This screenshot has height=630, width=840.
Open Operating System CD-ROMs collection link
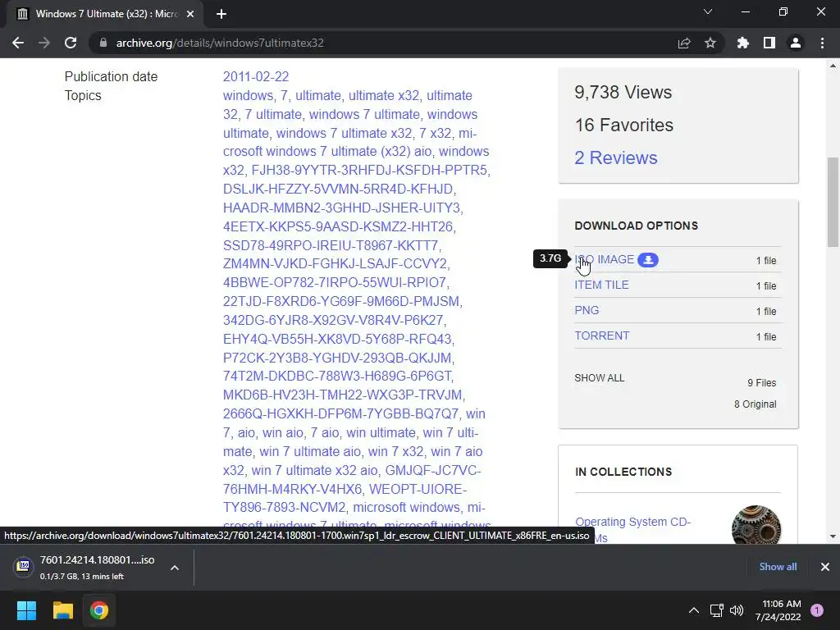[x=632, y=529]
